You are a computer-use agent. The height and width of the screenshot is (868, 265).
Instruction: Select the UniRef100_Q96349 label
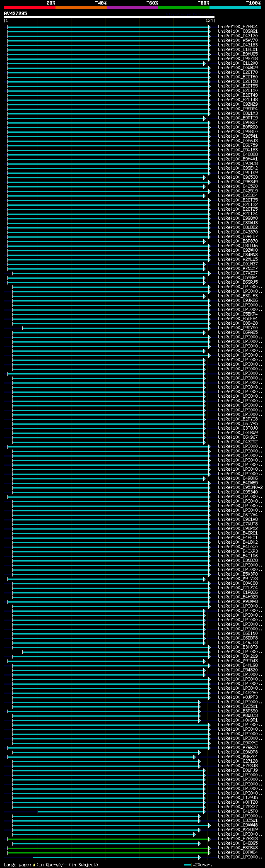[238, 182]
